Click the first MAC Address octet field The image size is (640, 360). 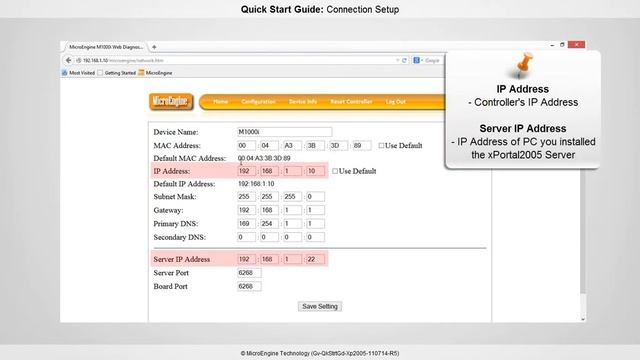[246, 145]
